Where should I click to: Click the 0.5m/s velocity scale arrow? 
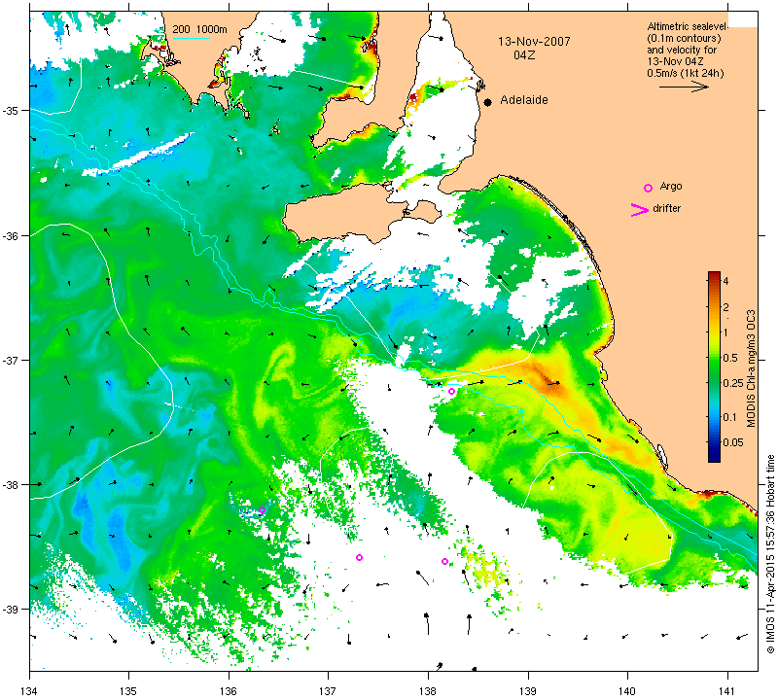[x=684, y=87]
